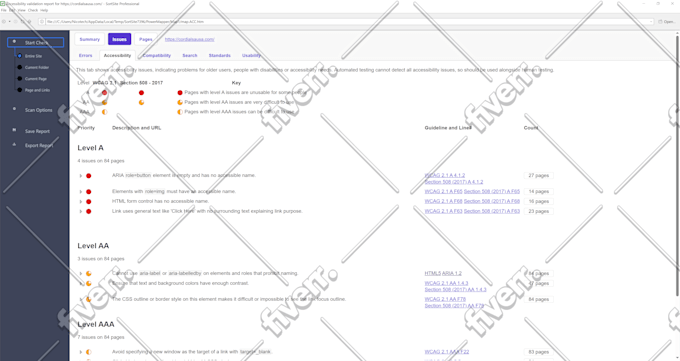Select the Issues tab
This screenshot has height=361, width=680.
click(119, 39)
